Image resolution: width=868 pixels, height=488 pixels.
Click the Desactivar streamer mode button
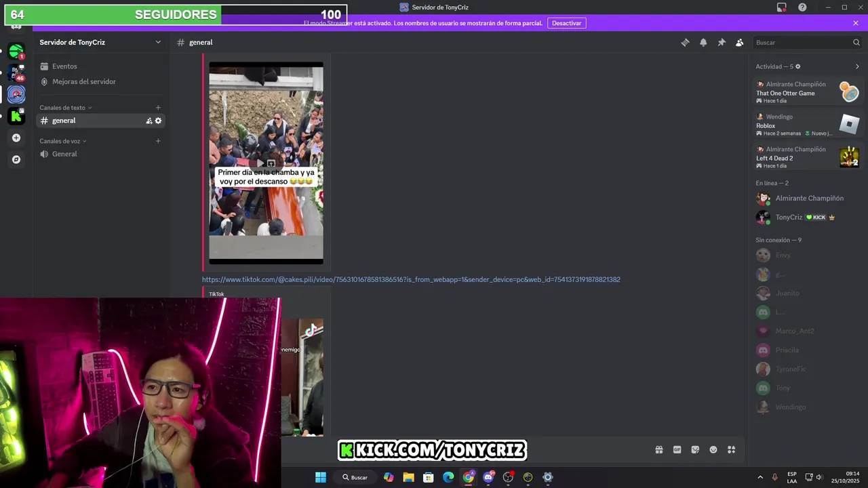click(566, 23)
